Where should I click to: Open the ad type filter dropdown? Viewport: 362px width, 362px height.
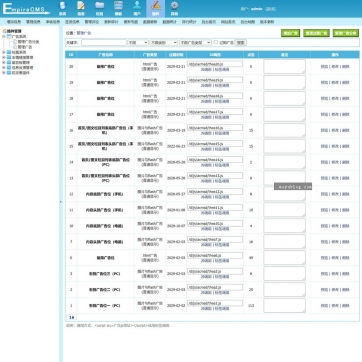pos(195,43)
